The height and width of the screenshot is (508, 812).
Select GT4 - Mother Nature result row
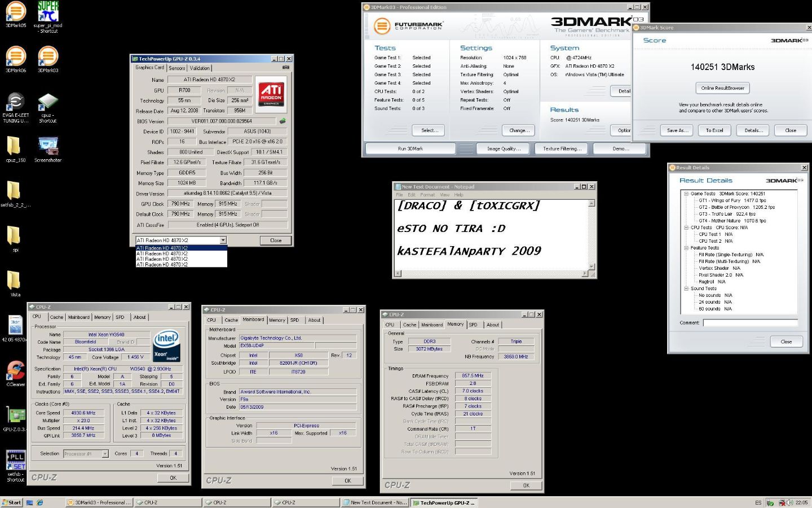pos(732,221)
